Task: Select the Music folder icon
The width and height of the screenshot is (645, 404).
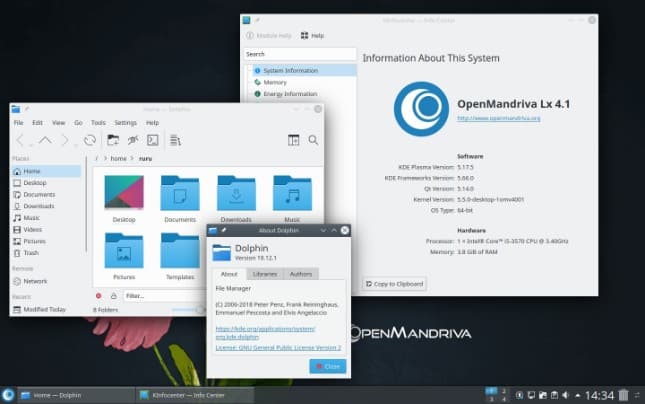Action: coord(292,193)
